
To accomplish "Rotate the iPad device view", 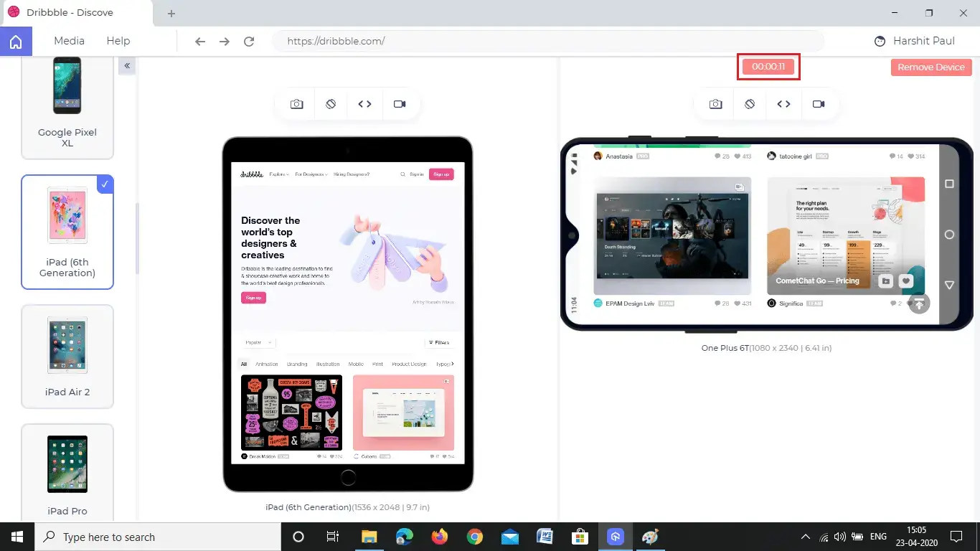I will (x=331, y=104).
